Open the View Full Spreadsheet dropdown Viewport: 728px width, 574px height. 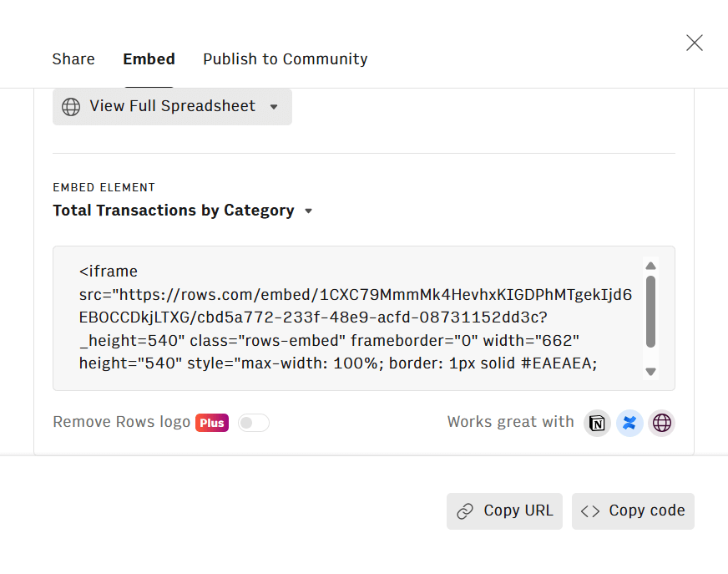[274, 107]
